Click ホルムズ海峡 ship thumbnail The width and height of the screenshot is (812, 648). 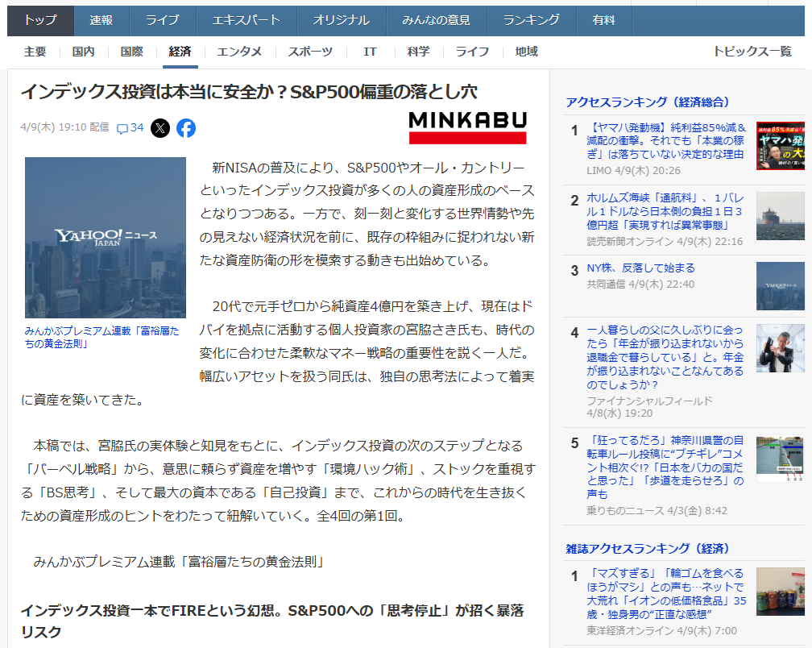click(781, 216)
